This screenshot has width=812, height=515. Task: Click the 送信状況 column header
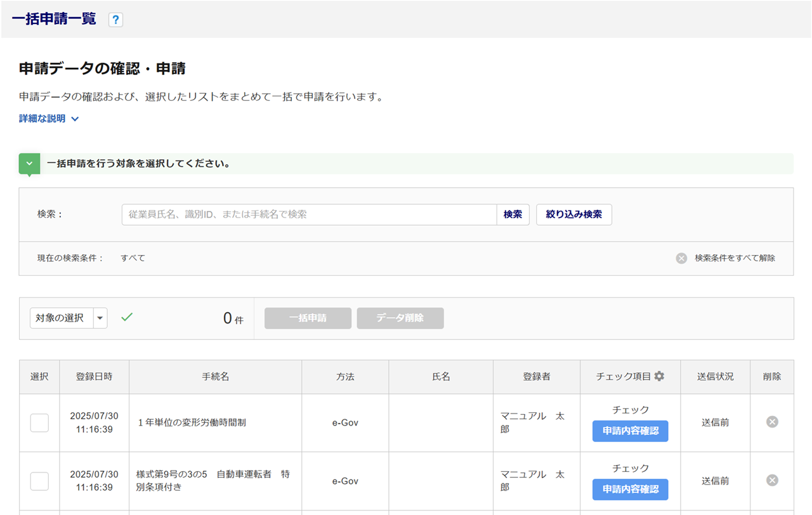716,377
